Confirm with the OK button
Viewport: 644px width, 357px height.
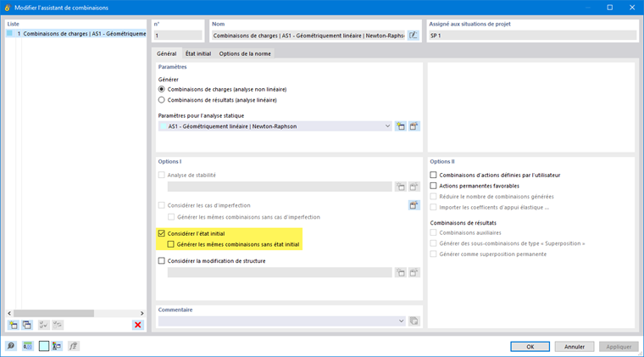(x=530, y=347)
